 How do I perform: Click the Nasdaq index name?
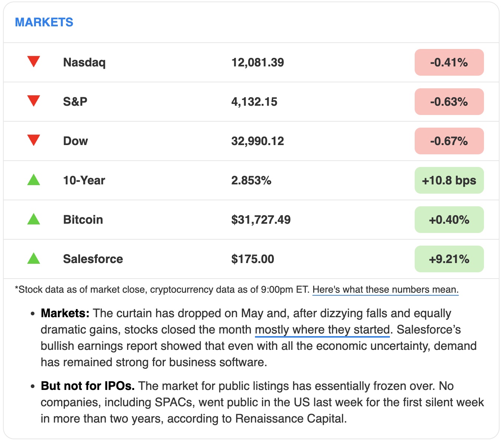click(84, 62)
